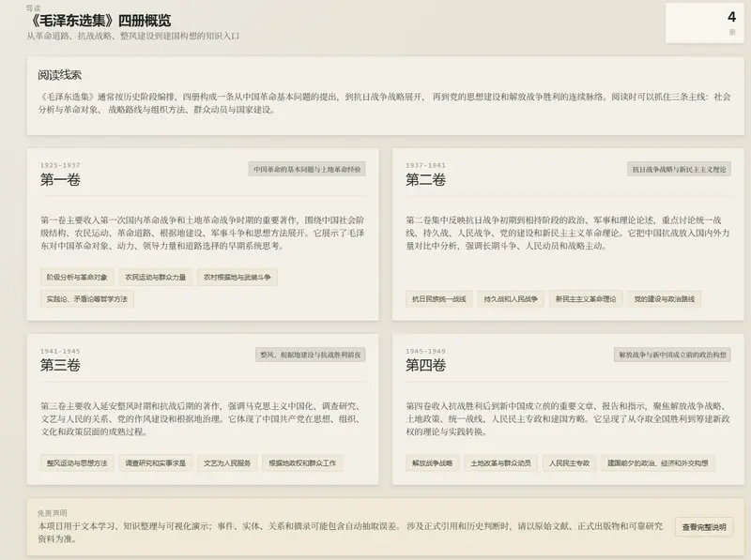The height and width of the screenshot is (560, 751).
Task: Click badge 解放战争与新中国成立前的政治构想
Action: tap(672, 355)
